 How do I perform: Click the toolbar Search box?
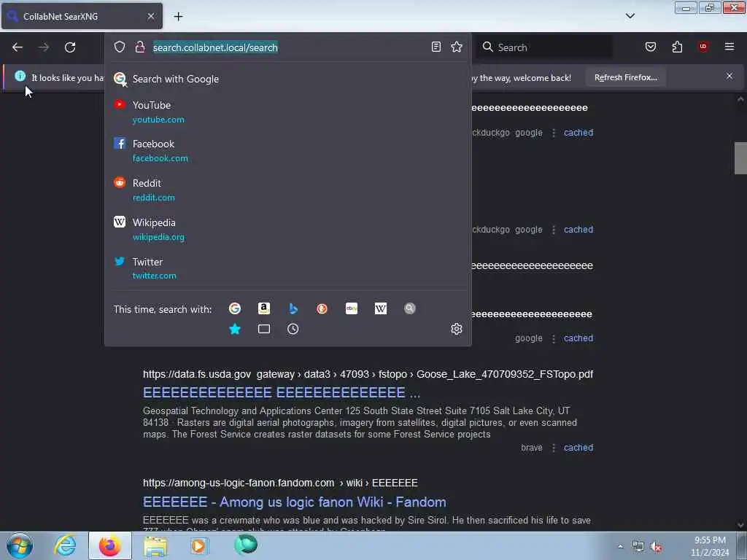[546, 47]
